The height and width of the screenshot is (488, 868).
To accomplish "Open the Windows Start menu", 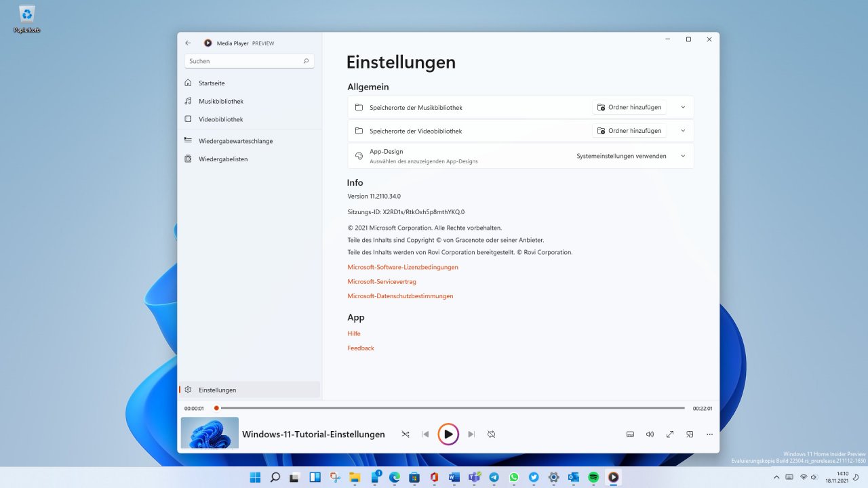I will [x=255, y=477].
